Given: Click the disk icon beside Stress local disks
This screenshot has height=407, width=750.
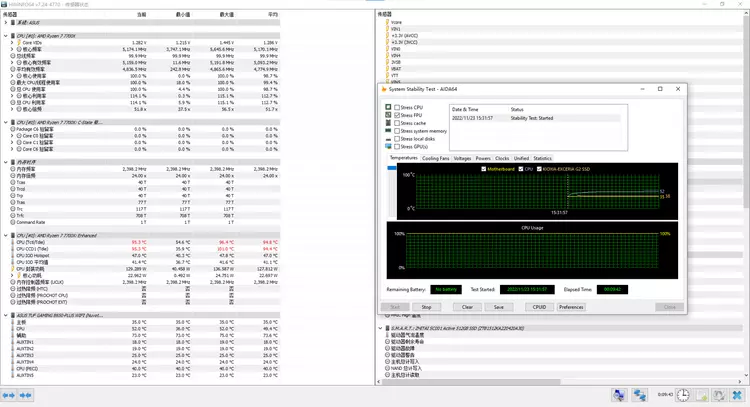Looking at the screenshot, I should 388,139.
